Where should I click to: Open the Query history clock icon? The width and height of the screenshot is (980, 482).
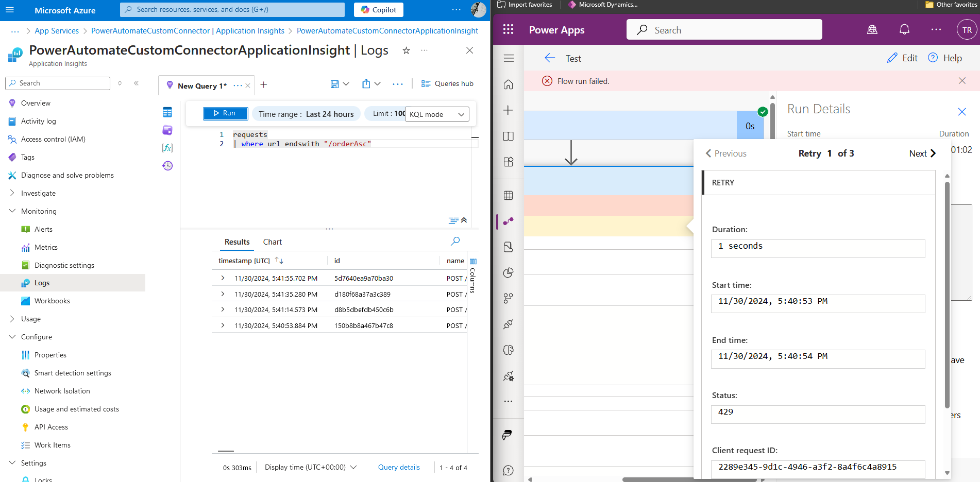pyautogui.click(x=167, y=166)
